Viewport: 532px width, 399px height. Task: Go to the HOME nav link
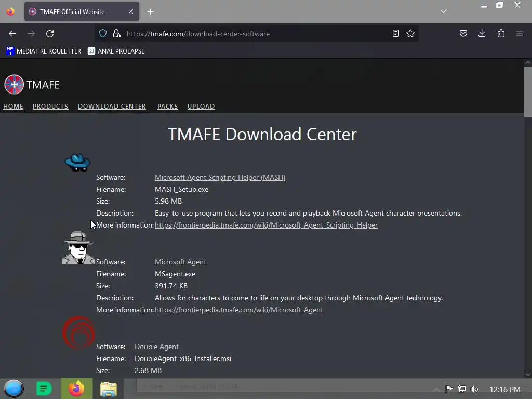coord(13,106)
